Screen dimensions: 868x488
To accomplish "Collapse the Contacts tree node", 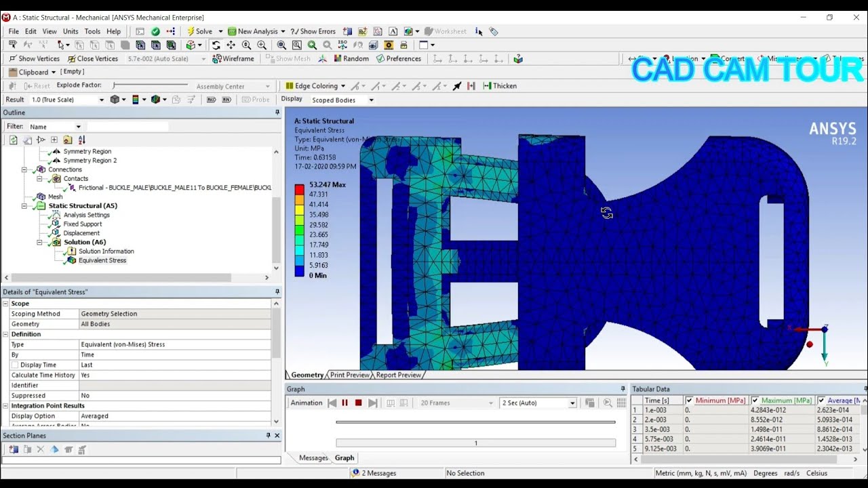I will pyautogui.click(x=39, y=179).
